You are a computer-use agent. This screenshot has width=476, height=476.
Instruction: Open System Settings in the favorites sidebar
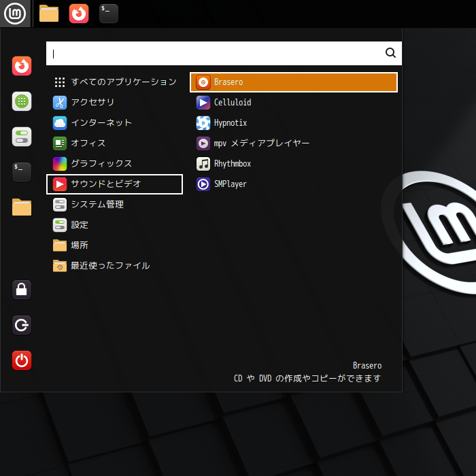22,137
